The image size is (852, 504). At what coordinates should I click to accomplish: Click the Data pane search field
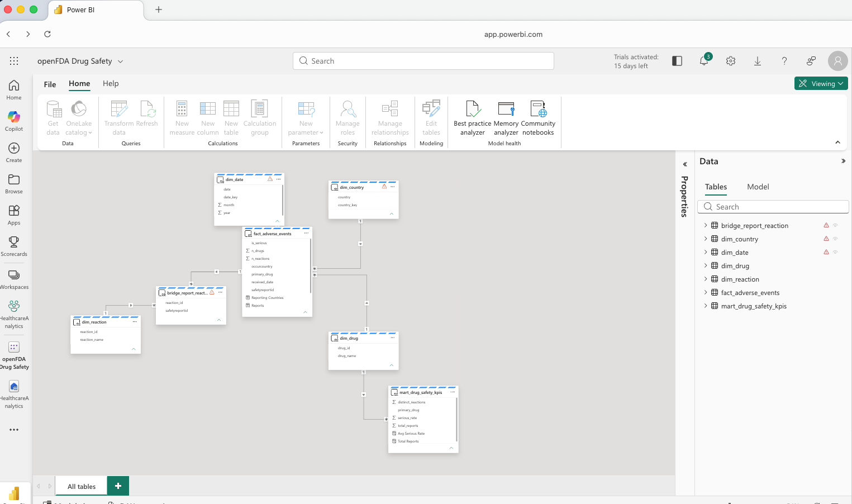[773, 207]
